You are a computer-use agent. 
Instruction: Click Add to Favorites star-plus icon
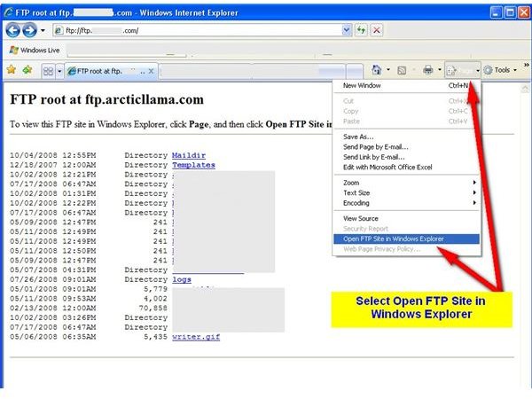pyautogui.click(x=27, y=70)
